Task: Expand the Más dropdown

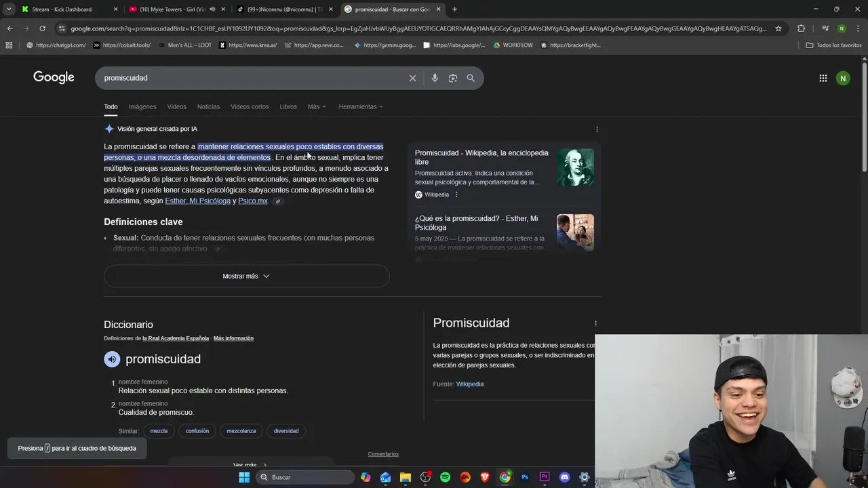Action: [x=317, y=106]
